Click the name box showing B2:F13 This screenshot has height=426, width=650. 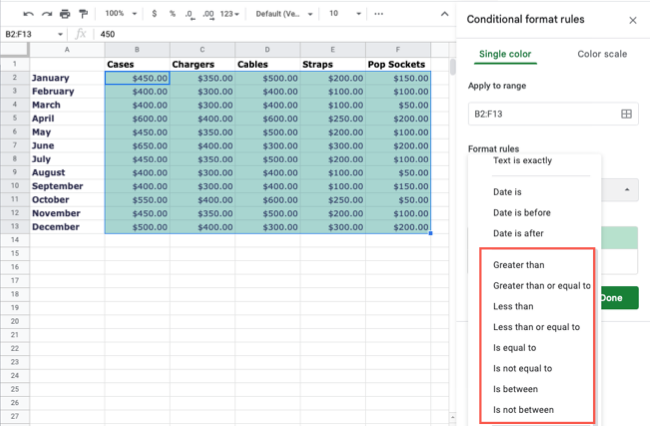pyautogui.click(x=30, y=34)
